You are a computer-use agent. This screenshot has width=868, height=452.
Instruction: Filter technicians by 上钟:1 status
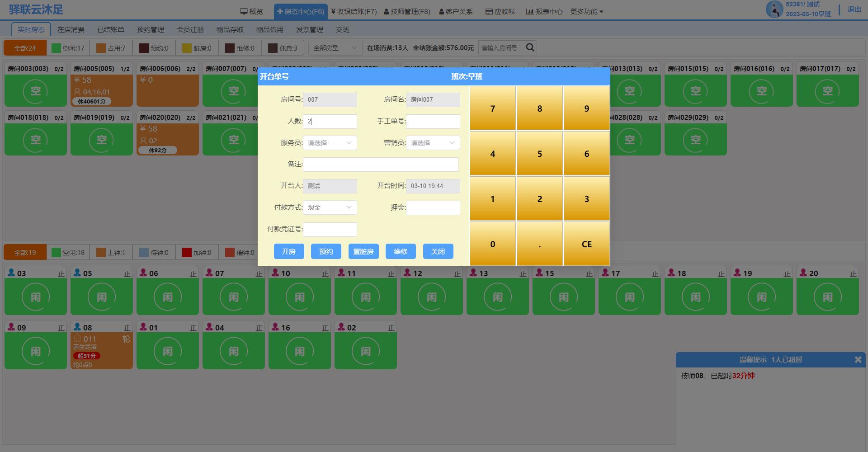tap(111, 253)
